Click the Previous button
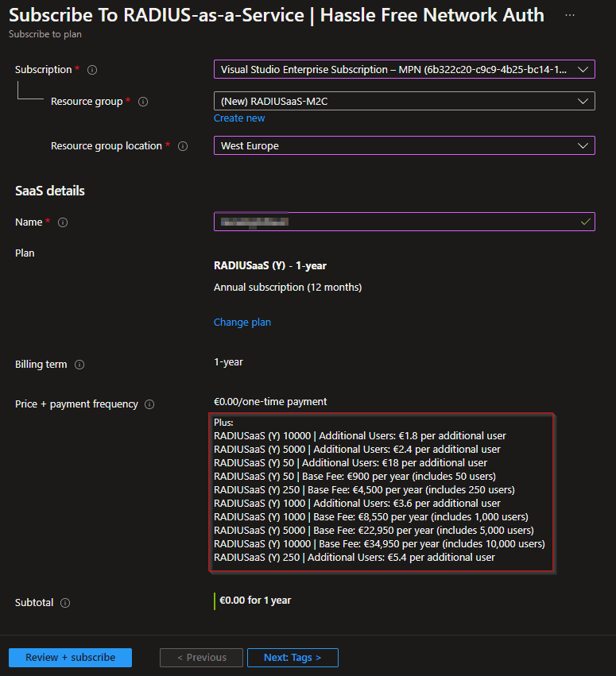 click(201, 658)
